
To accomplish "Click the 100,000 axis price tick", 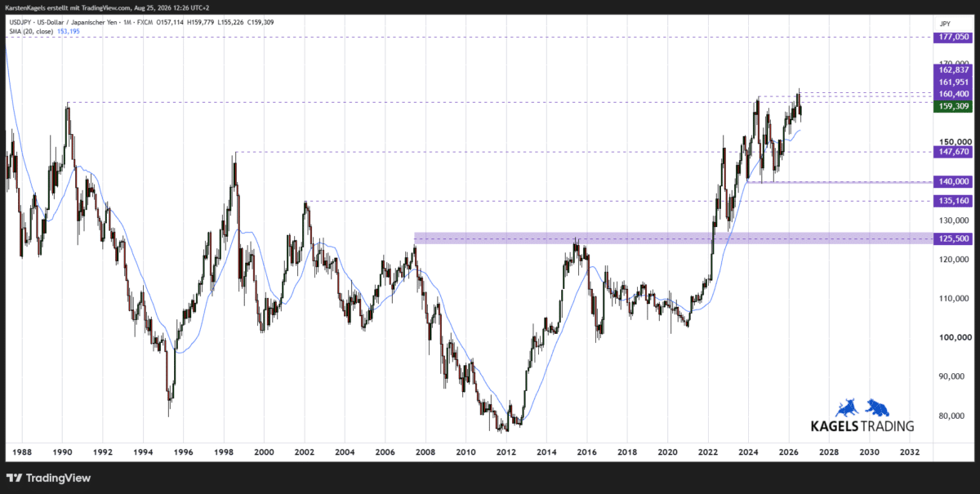I will 954,337.
